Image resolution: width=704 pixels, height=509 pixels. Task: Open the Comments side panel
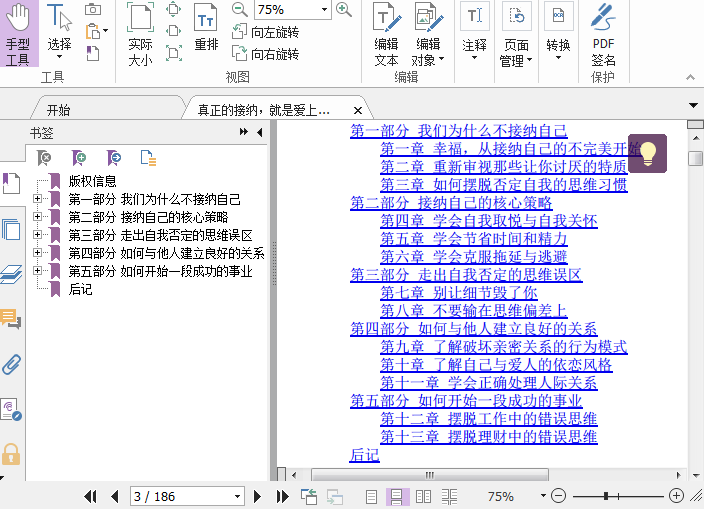(11, 319)
